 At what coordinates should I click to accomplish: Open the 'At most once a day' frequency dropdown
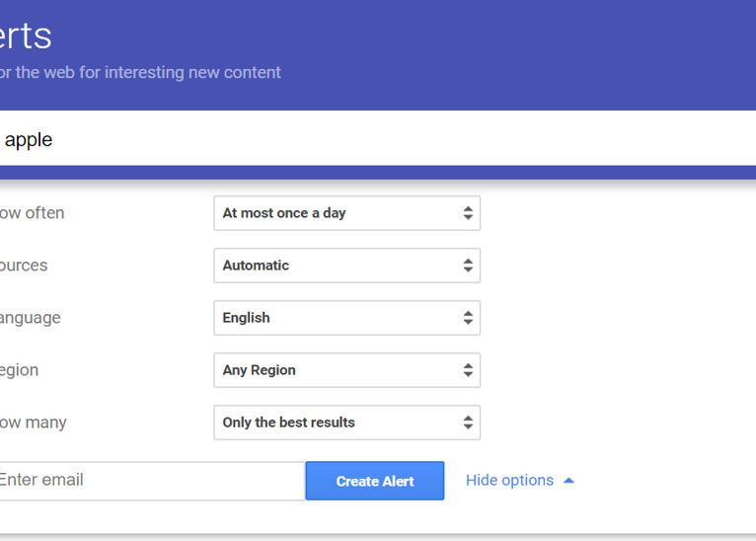pyautogui.click(x=336, y=213)
